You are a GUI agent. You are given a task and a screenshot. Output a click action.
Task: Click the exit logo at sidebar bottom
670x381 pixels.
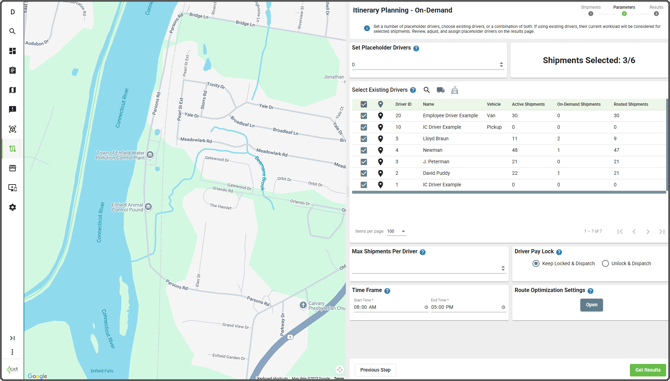click(x=12, y=369)
